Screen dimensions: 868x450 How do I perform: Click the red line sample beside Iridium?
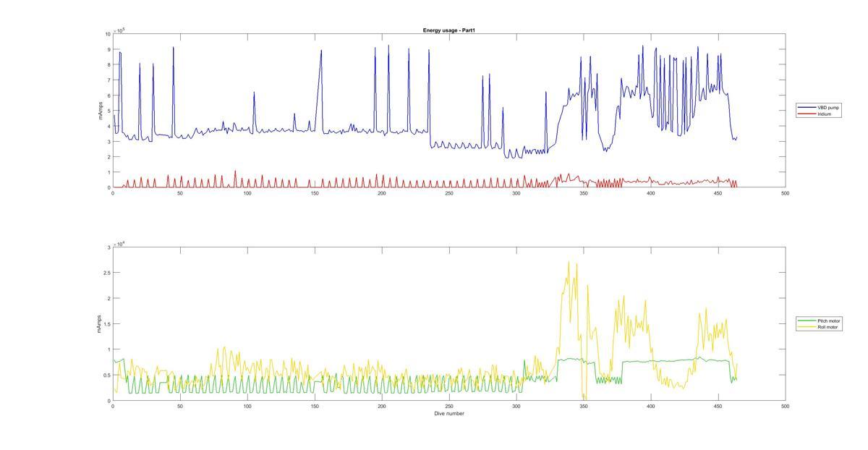pos(807,114)
